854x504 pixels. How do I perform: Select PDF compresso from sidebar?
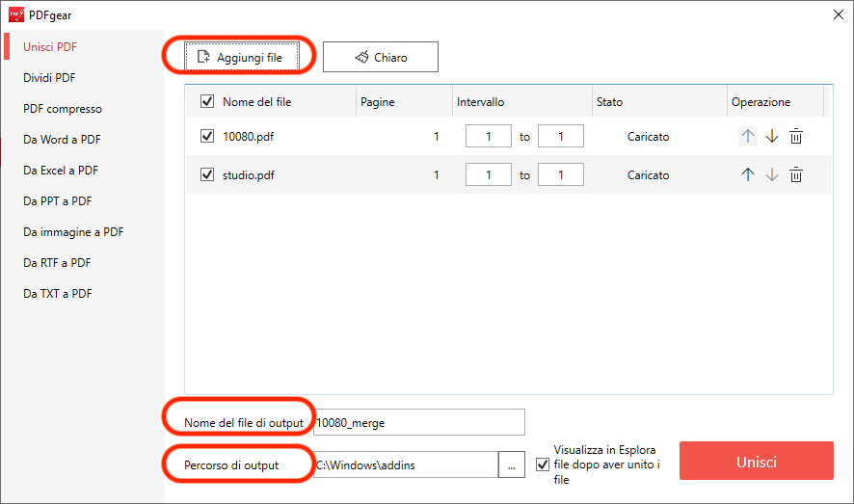tap(62, 109)
